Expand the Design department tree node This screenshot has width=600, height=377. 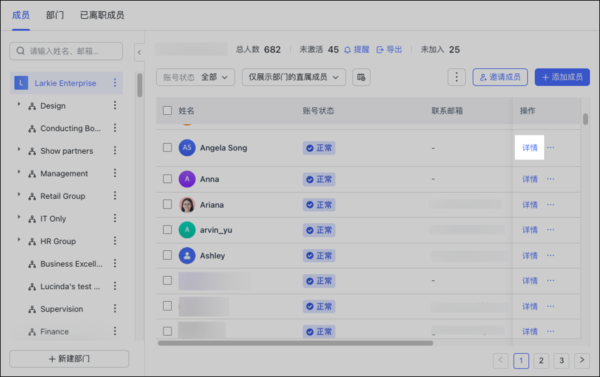coord(18,104)
